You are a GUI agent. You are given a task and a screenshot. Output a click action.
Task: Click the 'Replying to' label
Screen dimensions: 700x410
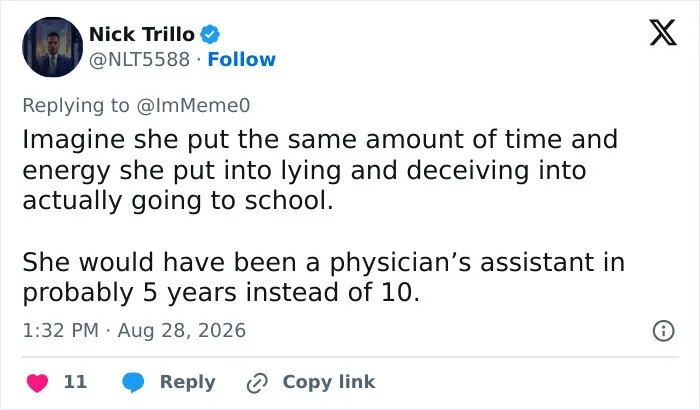tap(76, 106)
